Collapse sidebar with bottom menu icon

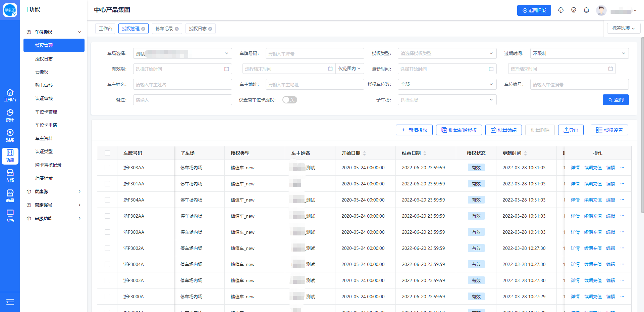(x=10, y=302)
